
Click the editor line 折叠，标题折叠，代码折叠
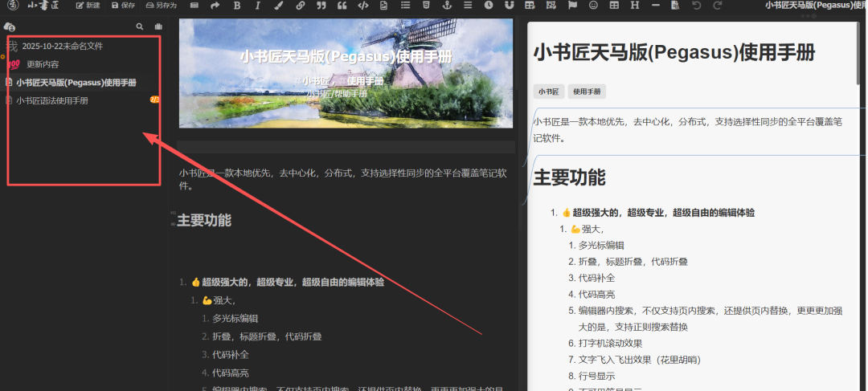267,336
